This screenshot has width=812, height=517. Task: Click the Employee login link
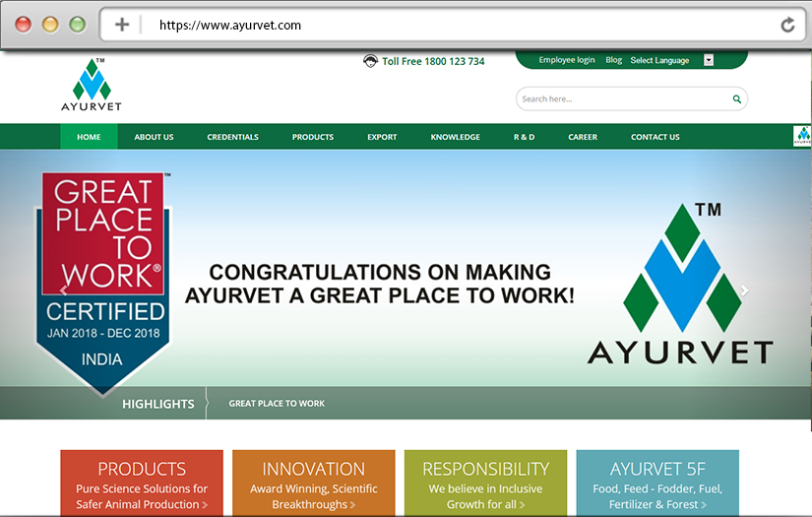click(x=567, y=60)
